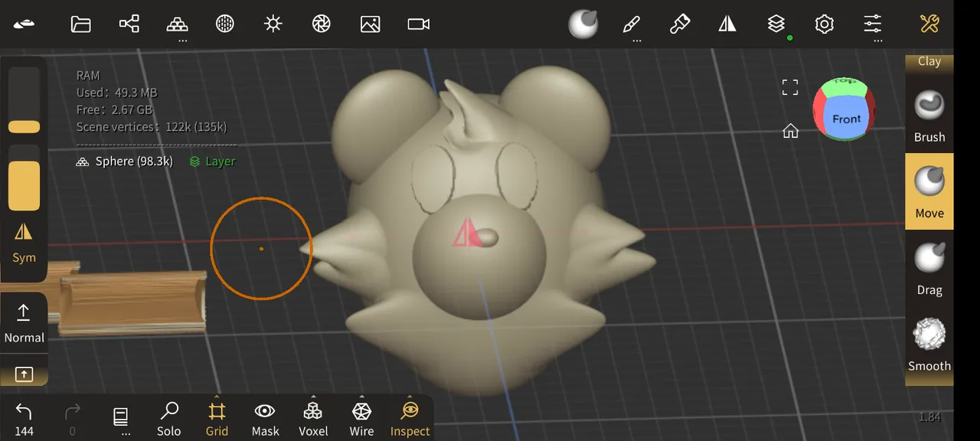
Task: Click the redo arrow button
Action: click(72, 418)
